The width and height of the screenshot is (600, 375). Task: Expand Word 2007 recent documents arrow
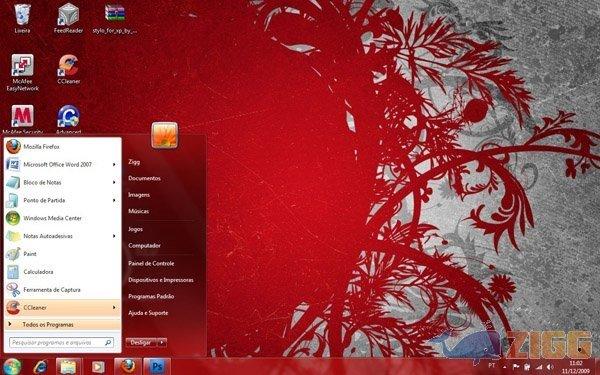point(114,165)
